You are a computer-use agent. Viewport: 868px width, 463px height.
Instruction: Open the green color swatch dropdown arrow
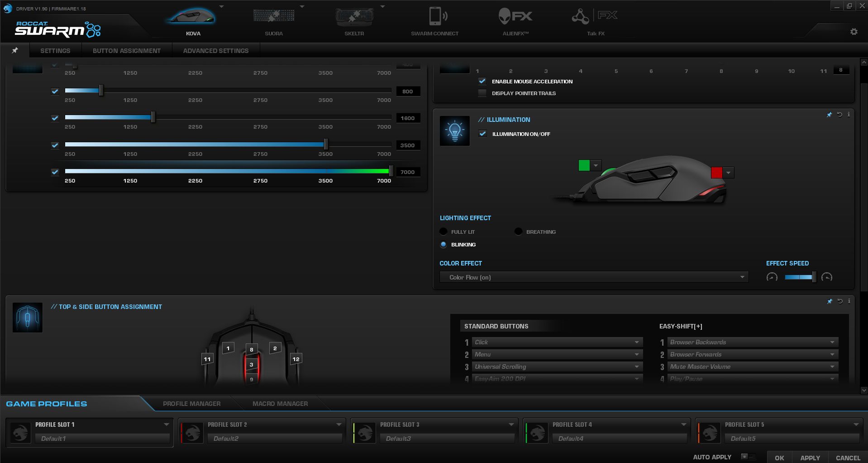596,166
